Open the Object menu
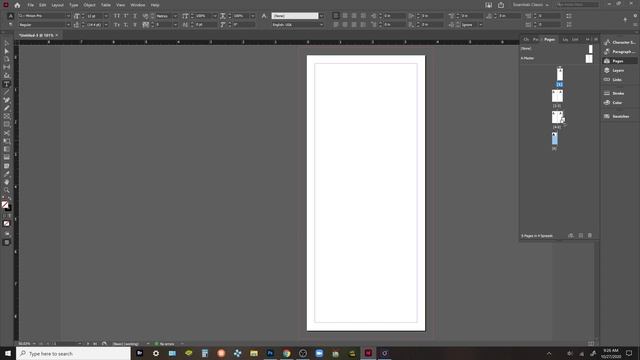 pos(89,5)
